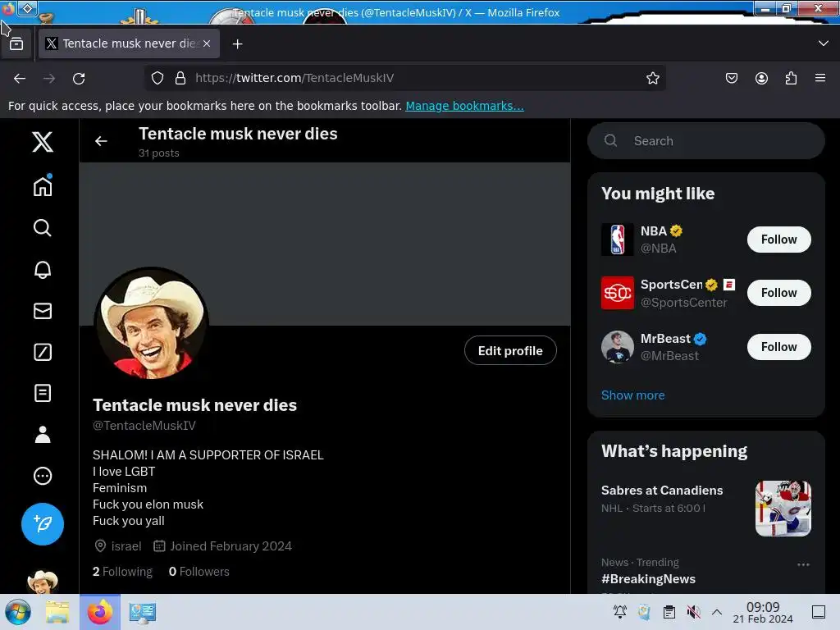Viewport: 840px width, 630px height.
Task: Open the Explore magnifier in sidebar
Action: [43, 228]
